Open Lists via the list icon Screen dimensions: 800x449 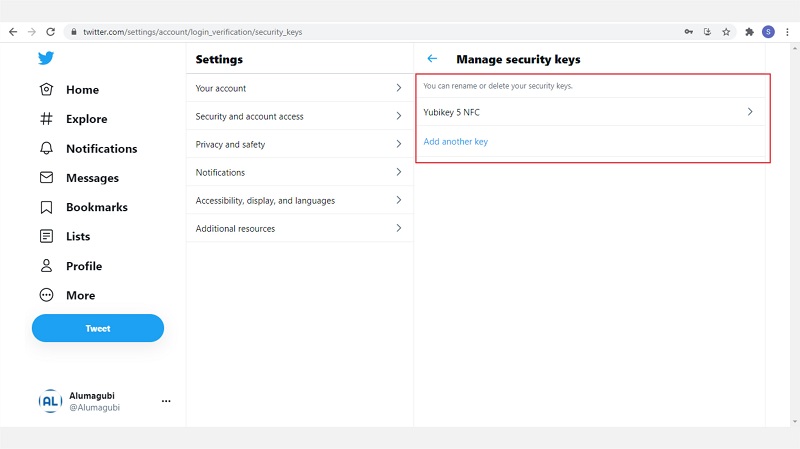(46, 236)
